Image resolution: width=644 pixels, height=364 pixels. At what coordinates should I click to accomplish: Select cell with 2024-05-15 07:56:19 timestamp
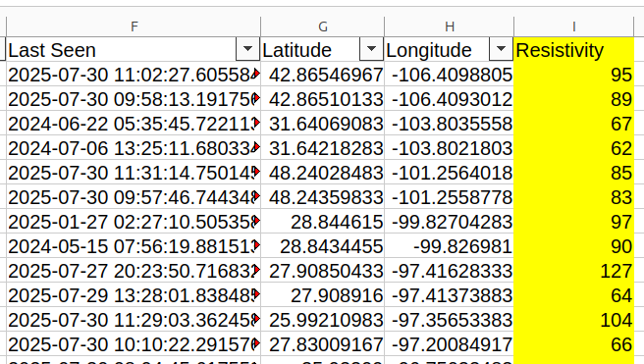pyautogui.click(x=134, y=246)
